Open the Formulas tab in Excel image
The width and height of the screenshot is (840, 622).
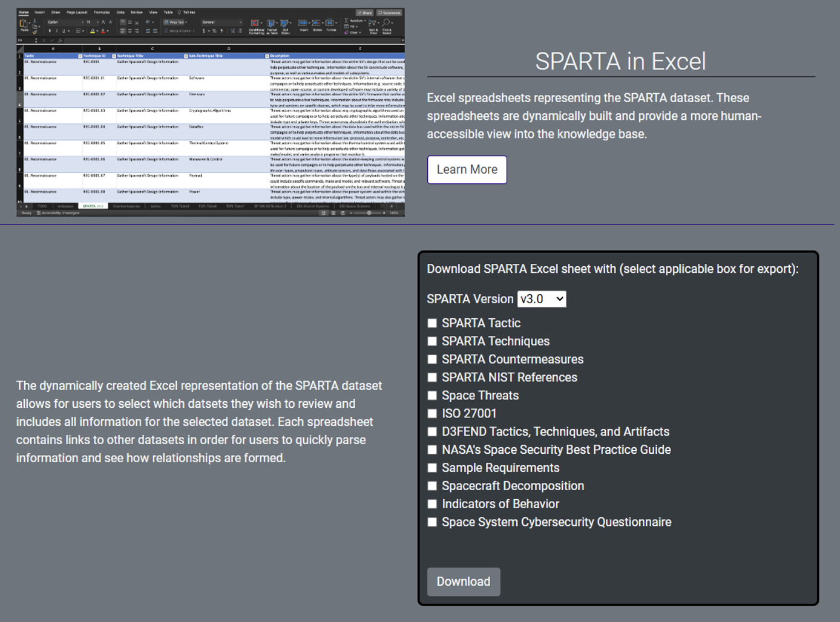[x=102, y=12]
